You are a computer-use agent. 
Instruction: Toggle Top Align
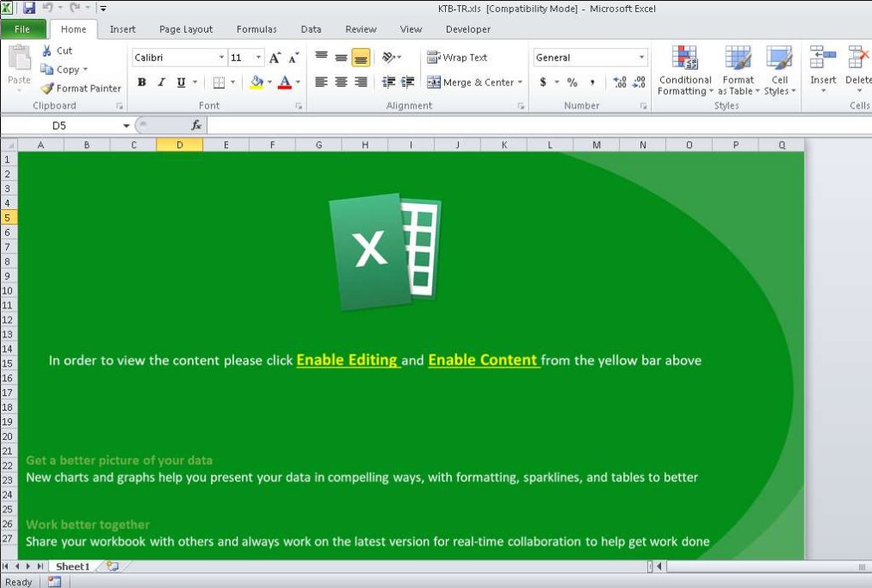click(321, 58)
